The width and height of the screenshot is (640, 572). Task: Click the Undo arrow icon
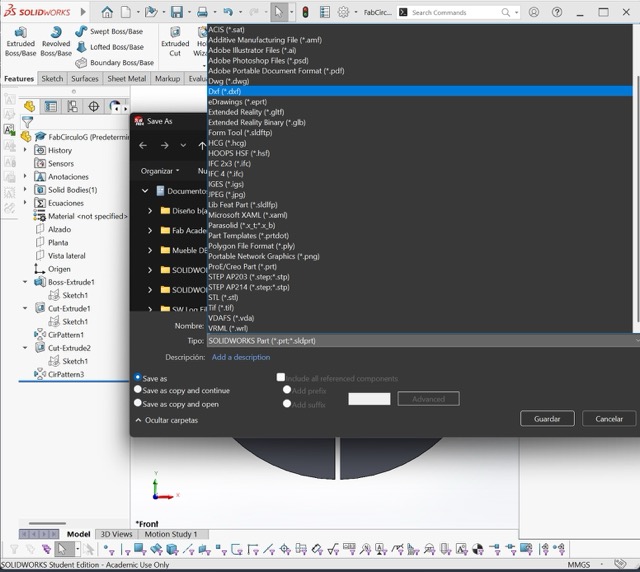228,12
